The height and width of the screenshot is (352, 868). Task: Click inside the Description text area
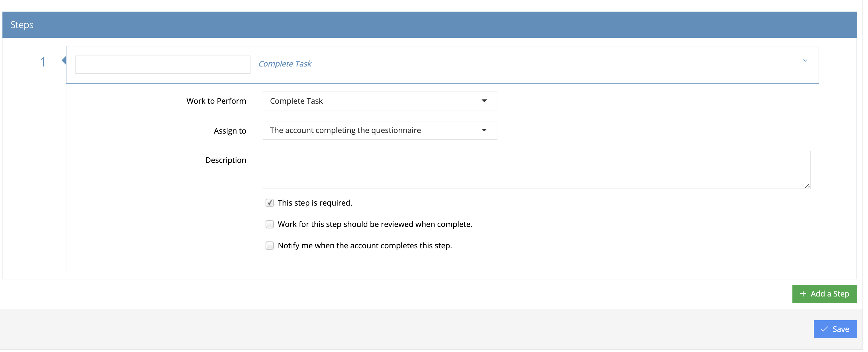pos(536,170)
